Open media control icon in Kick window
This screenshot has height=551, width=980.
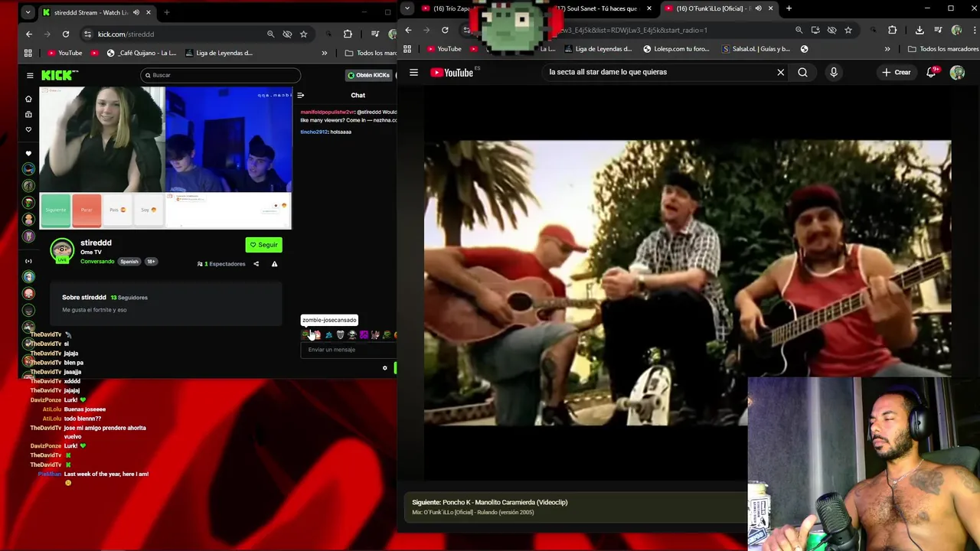(374, 34)
